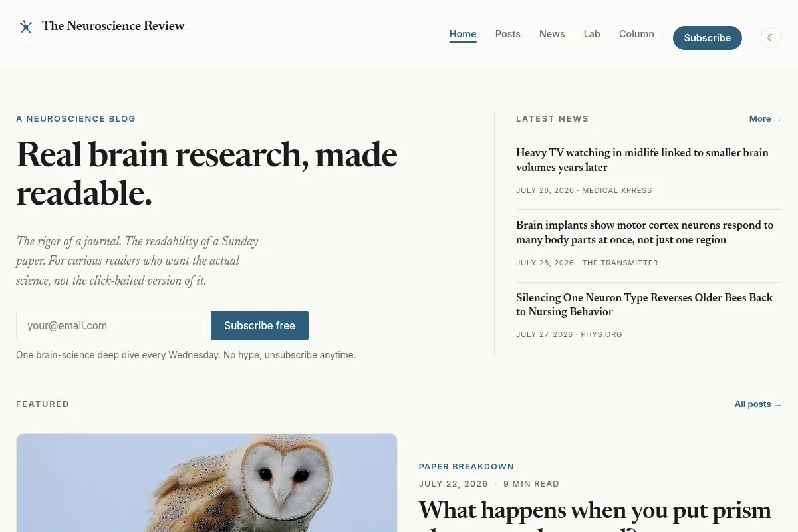Open Silencing One Neuron Type bees article
798x532 pixels.
(x=644, y=305)
